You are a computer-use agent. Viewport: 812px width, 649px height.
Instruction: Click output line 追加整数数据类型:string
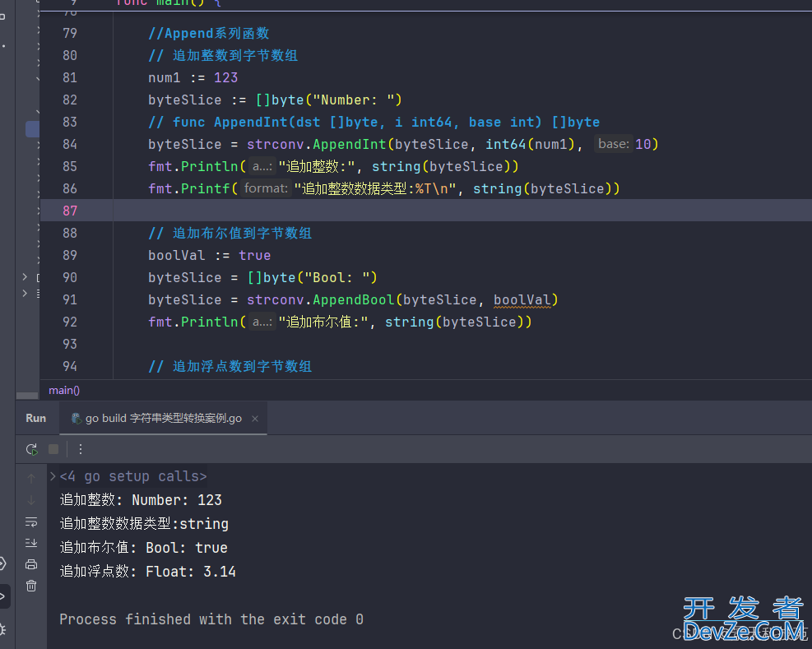(x=144, y=524)
